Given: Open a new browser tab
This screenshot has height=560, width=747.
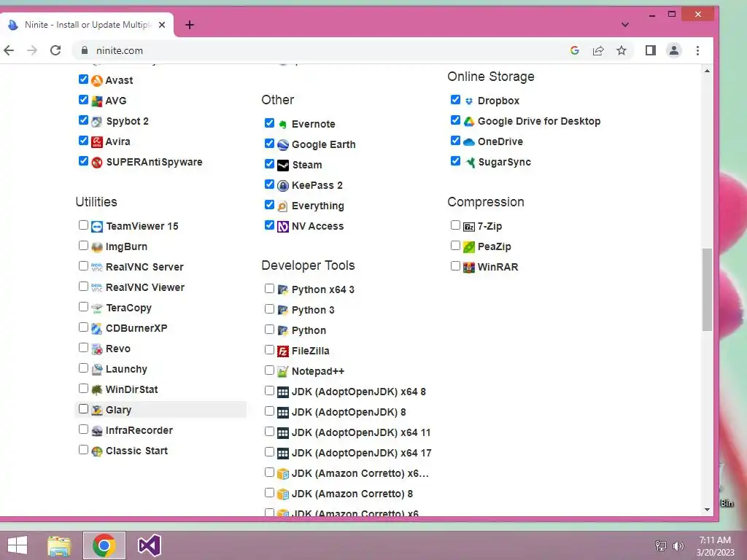Looking at the screenshot, I should (x=190, y=25).
